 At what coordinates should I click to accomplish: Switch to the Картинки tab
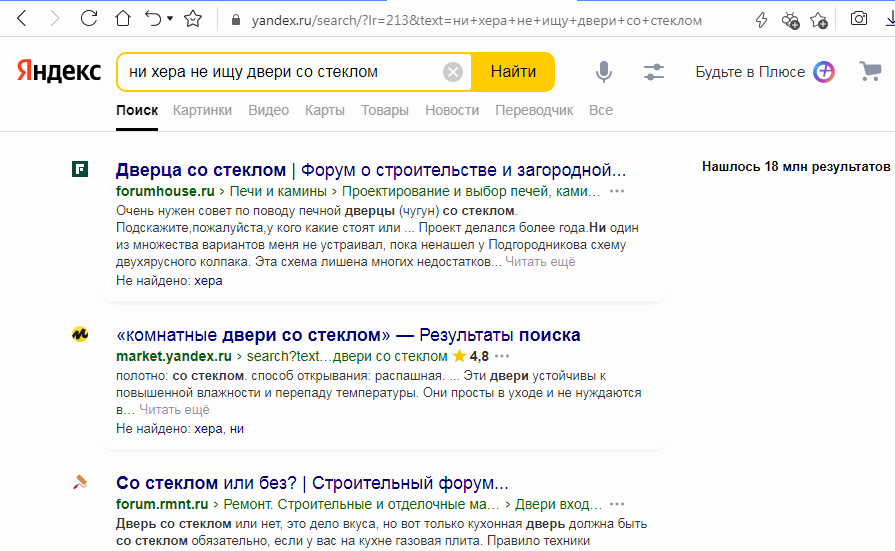[x=202, y=110]
